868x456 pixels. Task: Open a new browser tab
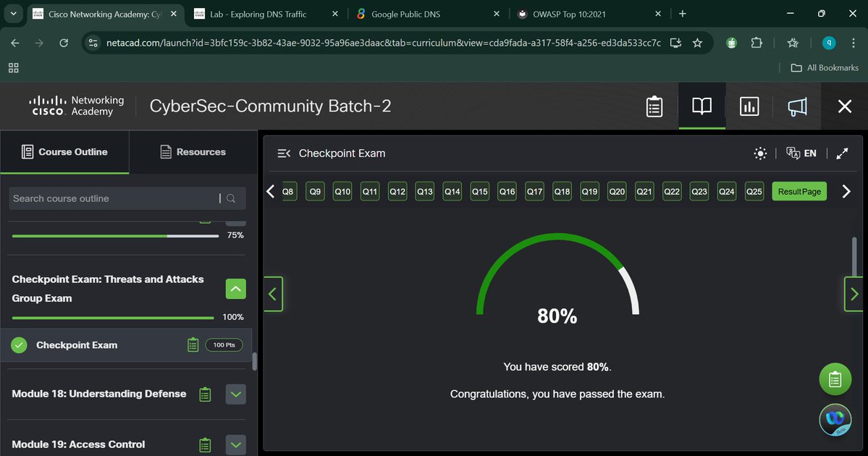(683, 14)
